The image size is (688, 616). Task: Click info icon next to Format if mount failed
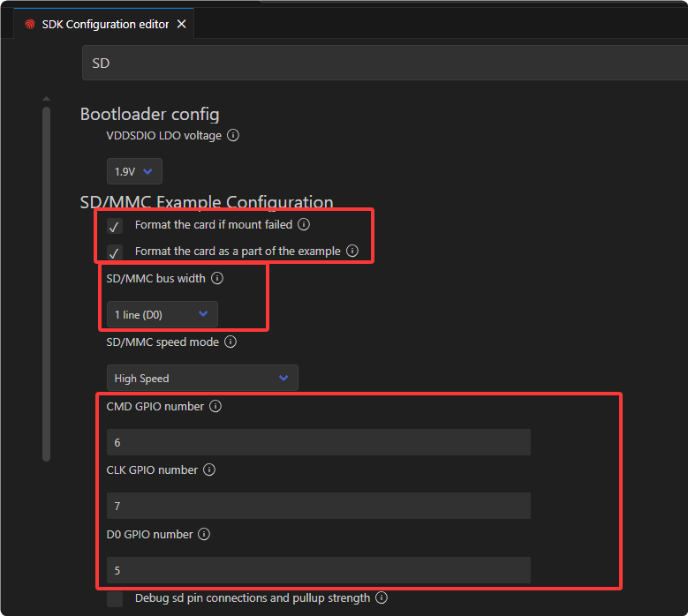(x=304, y=225)
